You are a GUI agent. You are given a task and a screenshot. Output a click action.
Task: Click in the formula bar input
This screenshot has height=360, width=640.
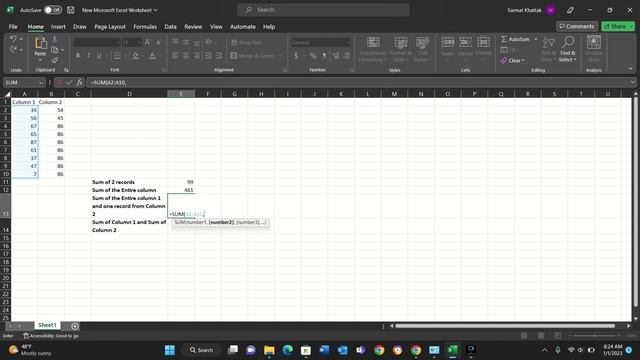pos(357,82)
